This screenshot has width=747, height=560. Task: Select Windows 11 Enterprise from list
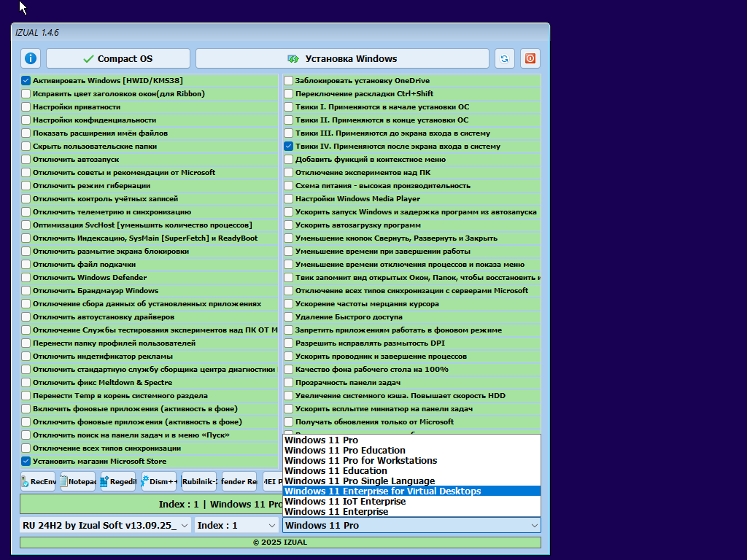(x=411, y=512)
